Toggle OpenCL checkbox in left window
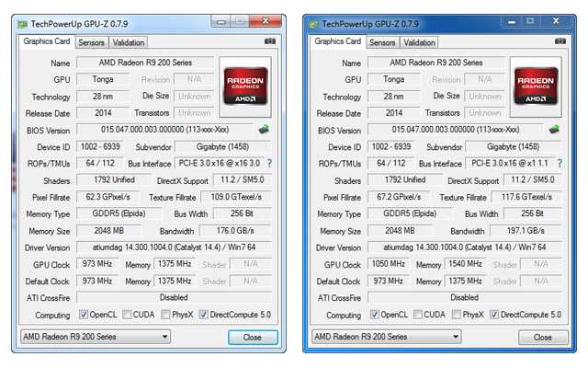 (x=84, y=315)
